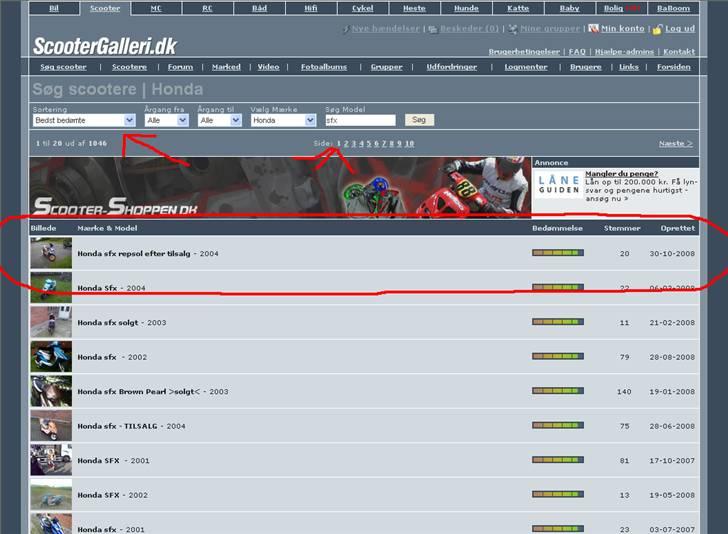This screenshot has width=728, height=534.
Task: Expand the Sortering dropdown
Action: pyautogui.click(x=84, y=120)
